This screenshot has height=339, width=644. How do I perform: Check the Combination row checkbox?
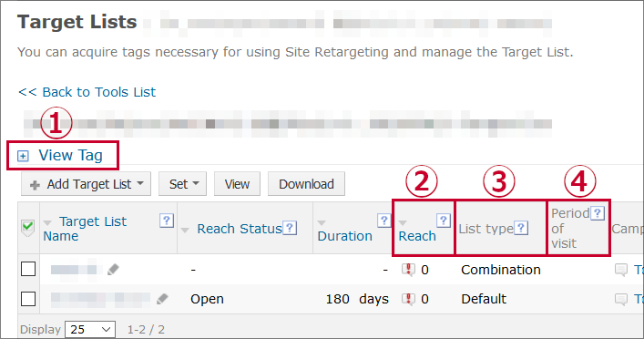(x=28, y=269)
